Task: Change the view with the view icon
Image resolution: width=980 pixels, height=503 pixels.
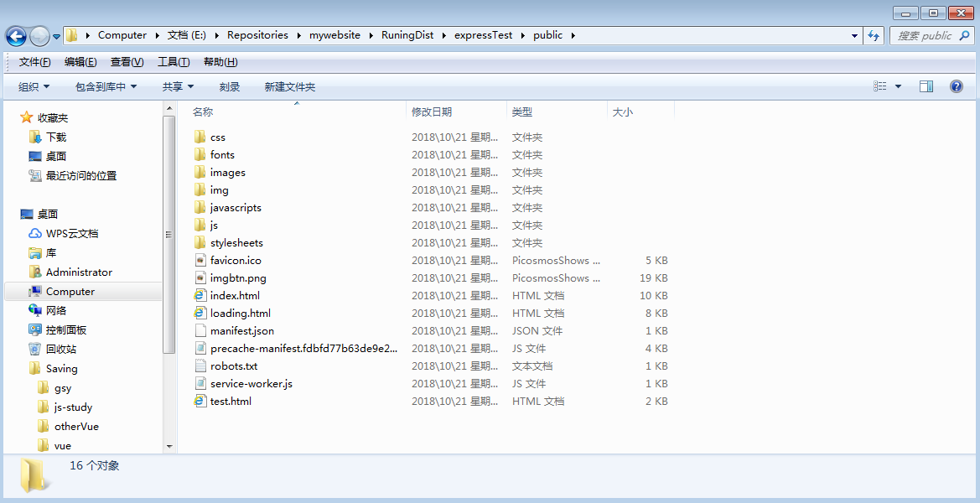Action: tap(880, 87)
